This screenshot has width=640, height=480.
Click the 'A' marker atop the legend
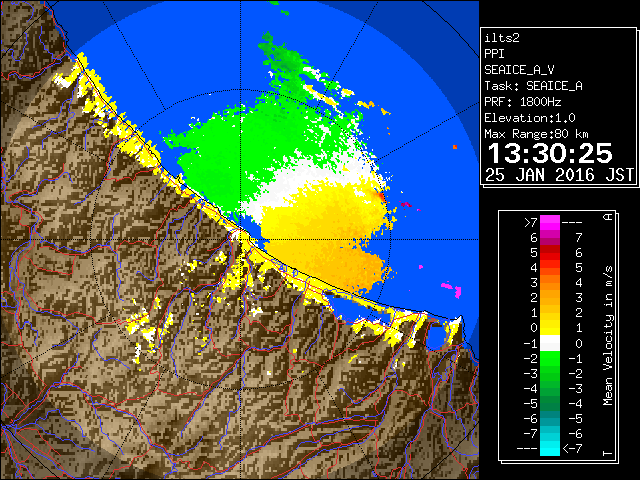click(608, 217)
